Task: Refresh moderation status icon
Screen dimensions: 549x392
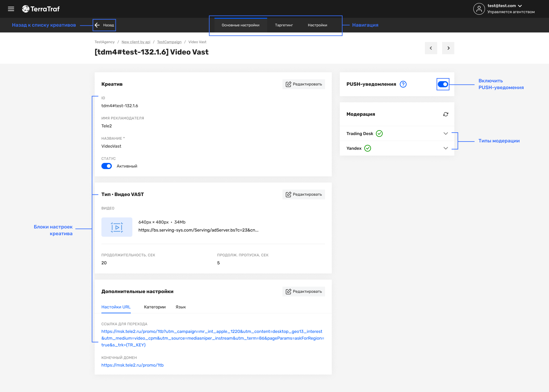Action: [x=446, y=114]
